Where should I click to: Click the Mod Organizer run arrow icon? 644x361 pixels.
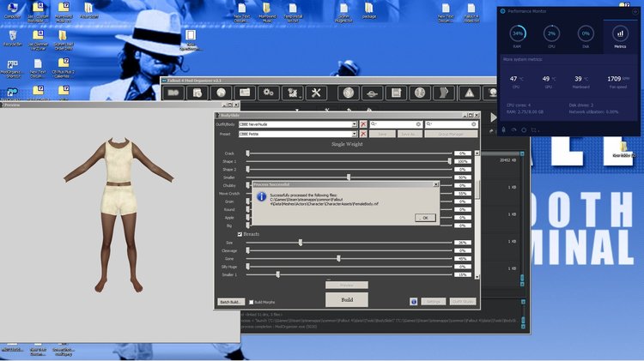click(x=493, y=117)
